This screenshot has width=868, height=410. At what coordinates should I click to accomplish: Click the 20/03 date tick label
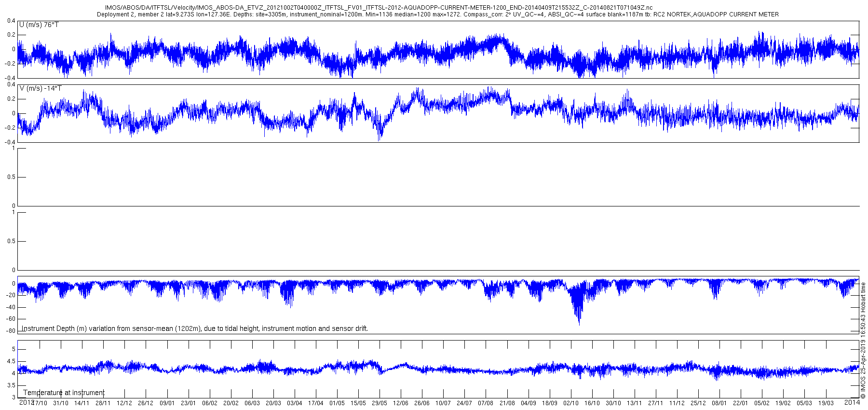click(x=273, y=403)
